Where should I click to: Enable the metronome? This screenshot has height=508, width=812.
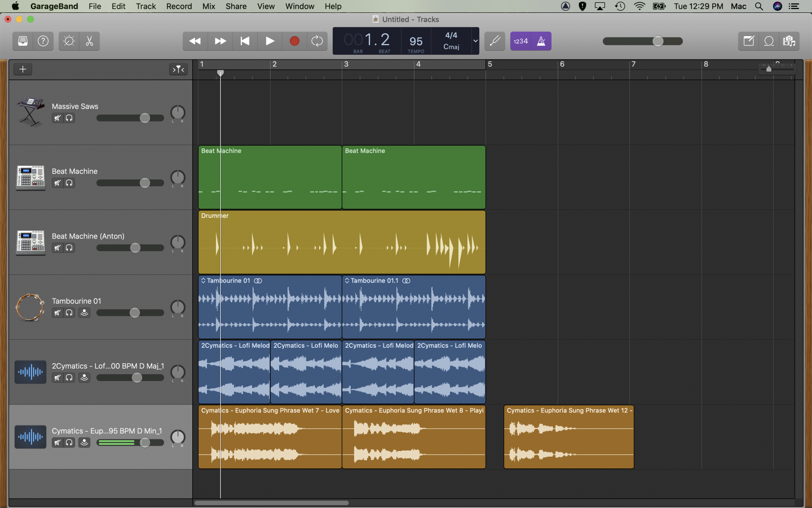pyautogui.click(x=542, y=41)
